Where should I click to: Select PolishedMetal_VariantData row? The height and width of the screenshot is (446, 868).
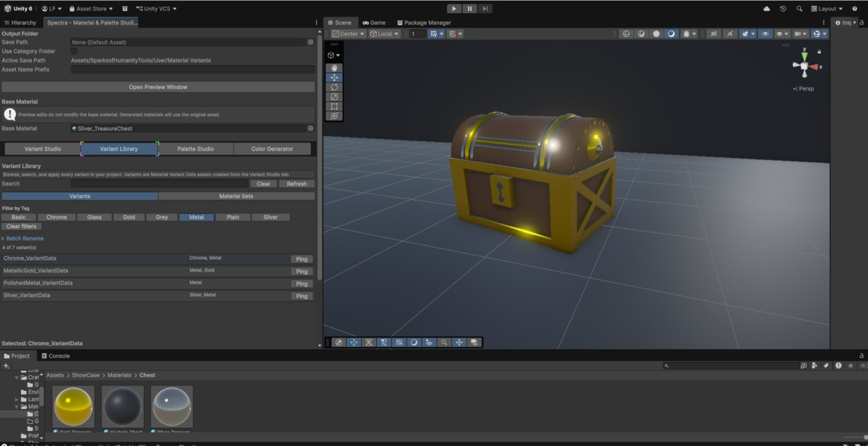(x=158, y=283)
